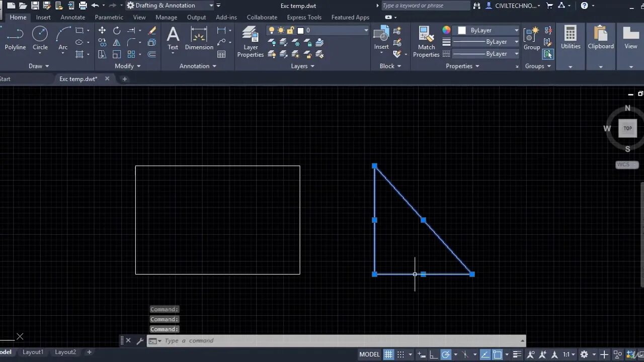The width and height of the screenshot is (644, 362).
Task: Expand the Layers panel
Action: (303, 66)
